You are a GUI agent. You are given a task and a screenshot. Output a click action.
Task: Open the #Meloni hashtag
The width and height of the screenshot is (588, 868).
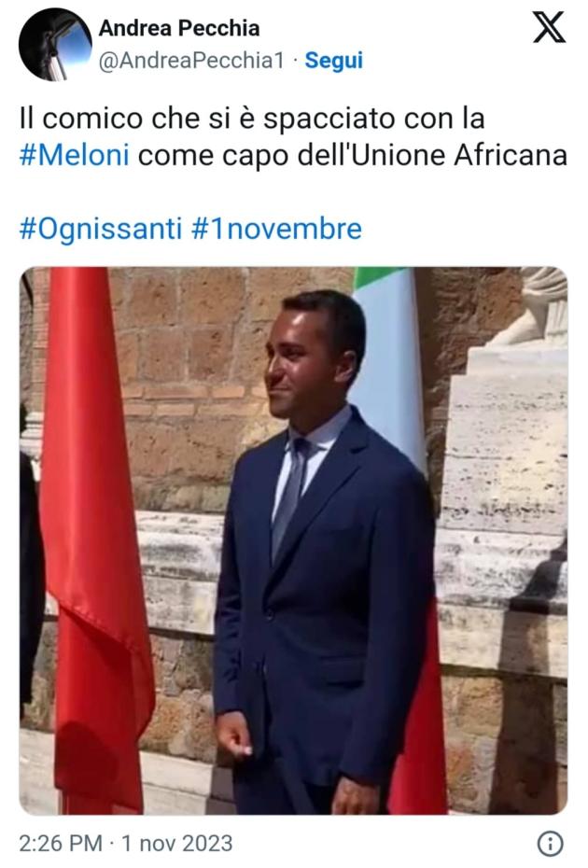coord(74,155)
